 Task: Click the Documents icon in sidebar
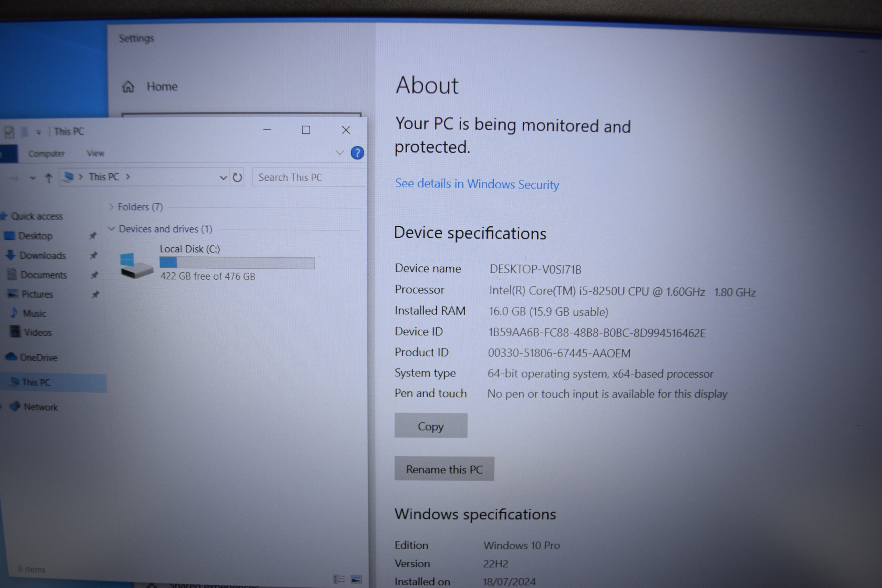12,275
